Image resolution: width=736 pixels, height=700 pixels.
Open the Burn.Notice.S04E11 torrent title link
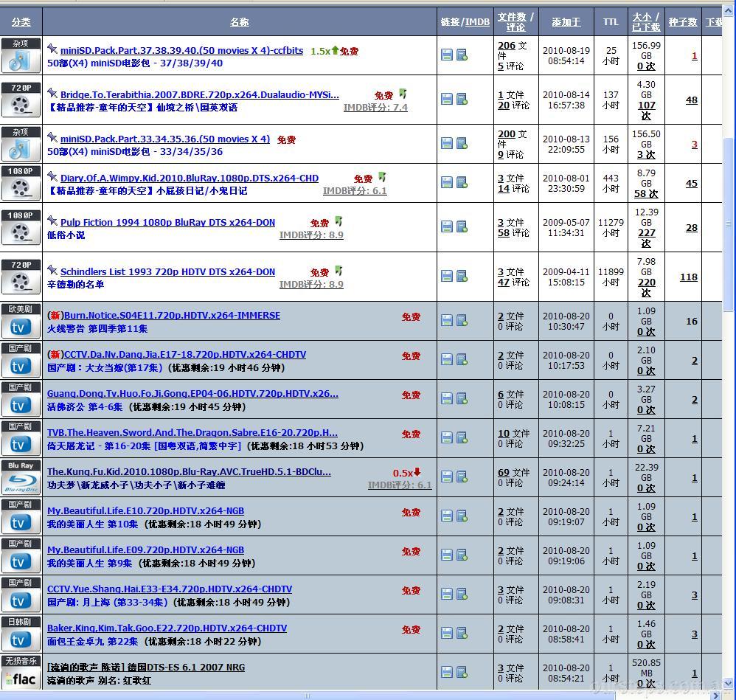(172, 316)
